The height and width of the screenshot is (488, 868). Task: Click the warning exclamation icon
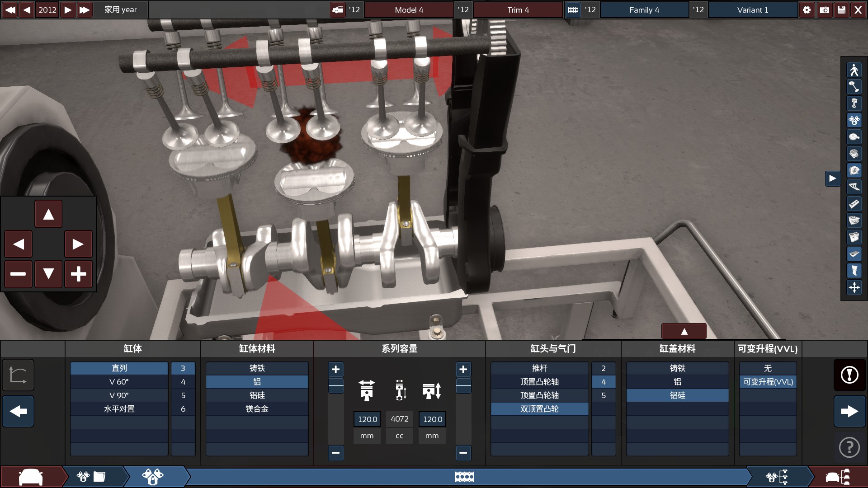tap(849, 375)
